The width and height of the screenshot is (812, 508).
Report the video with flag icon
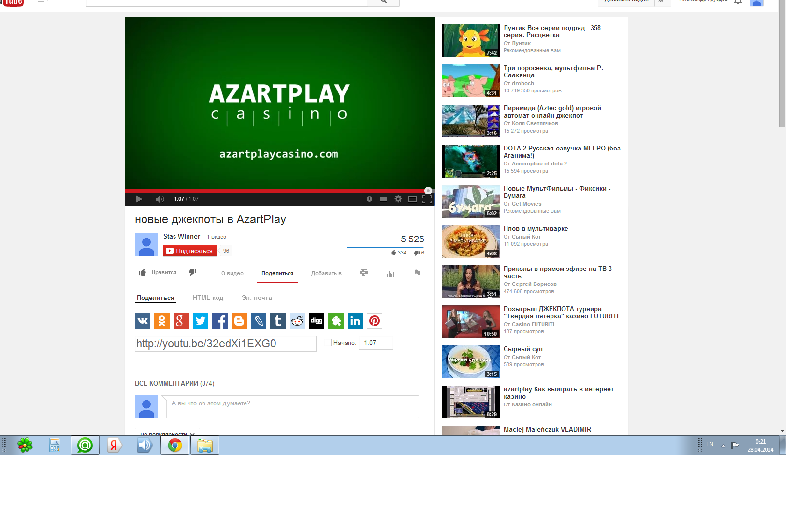[417, 273]
